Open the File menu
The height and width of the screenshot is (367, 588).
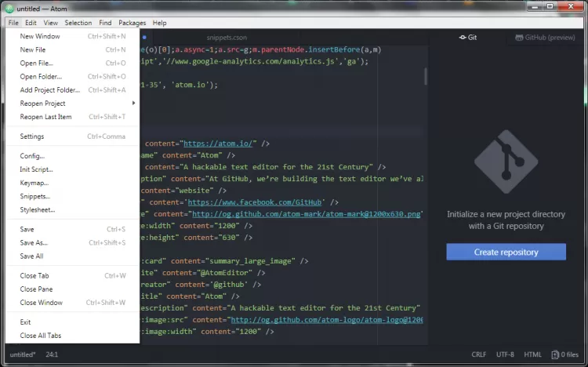13,23
